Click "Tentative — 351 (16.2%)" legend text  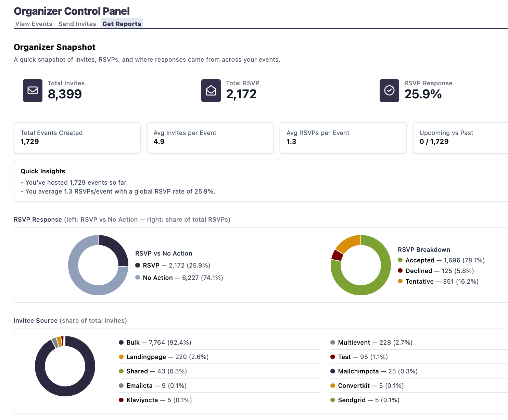[x=442, y=281]
